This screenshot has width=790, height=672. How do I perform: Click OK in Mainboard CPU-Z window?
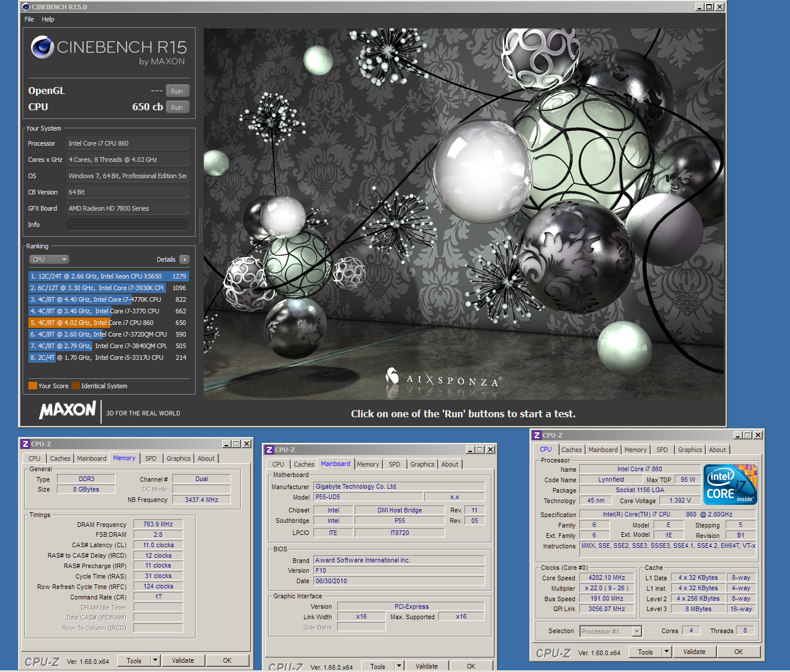point(471,666)
